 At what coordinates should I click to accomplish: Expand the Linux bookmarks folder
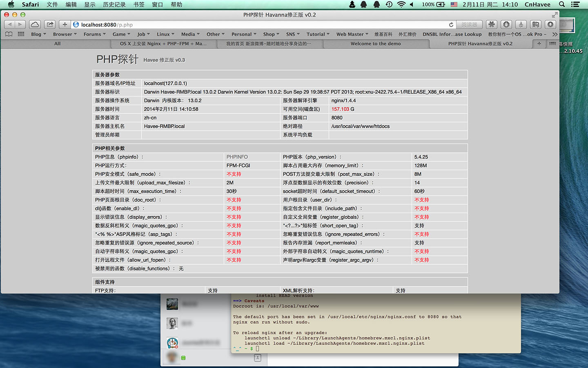[165, 34]
